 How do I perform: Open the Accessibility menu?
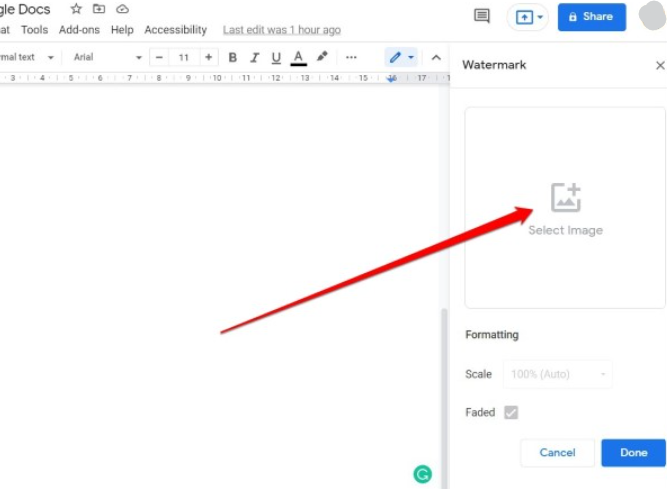[176, 30]
